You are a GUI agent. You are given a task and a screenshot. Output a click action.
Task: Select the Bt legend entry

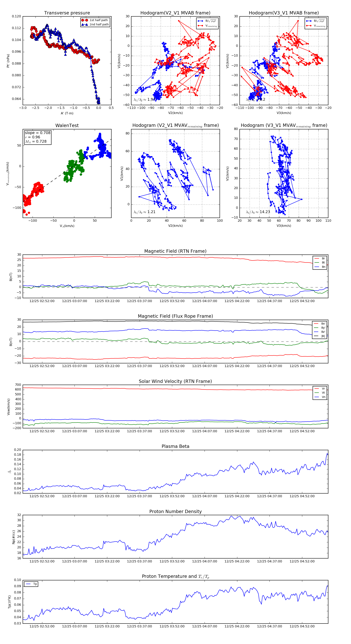320,263
